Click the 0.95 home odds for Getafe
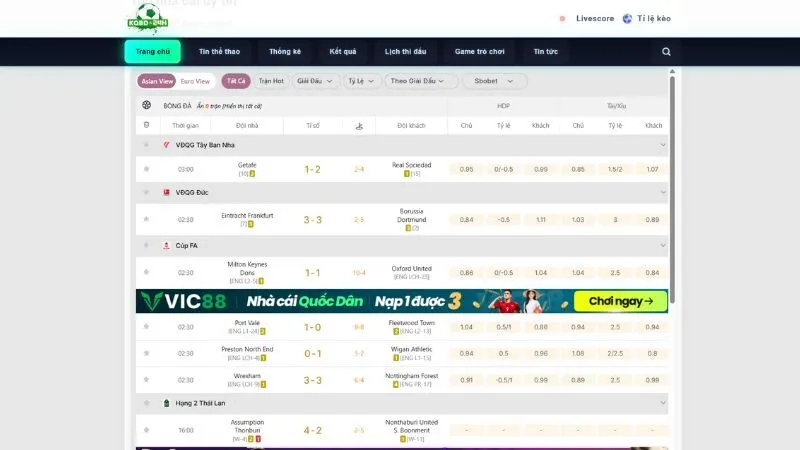Image resolution: width=800 pixels, height=450 pixels. click(466, 169)
